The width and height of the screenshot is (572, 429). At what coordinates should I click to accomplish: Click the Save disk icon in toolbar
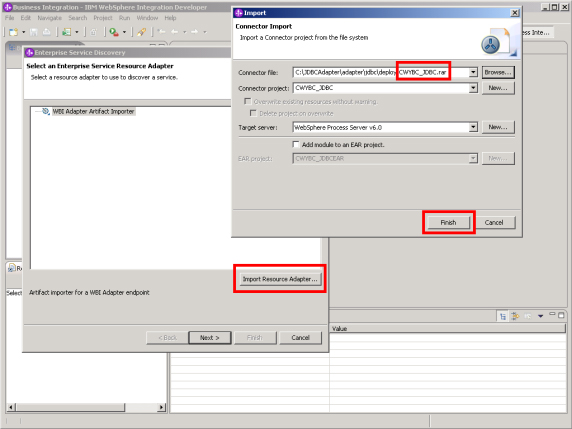(x=34, y=32)
